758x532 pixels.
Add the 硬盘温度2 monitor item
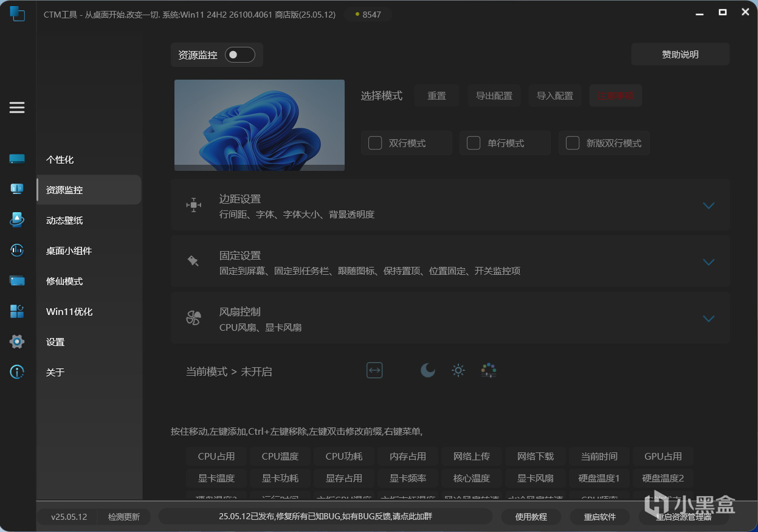[x=663, y=478]
